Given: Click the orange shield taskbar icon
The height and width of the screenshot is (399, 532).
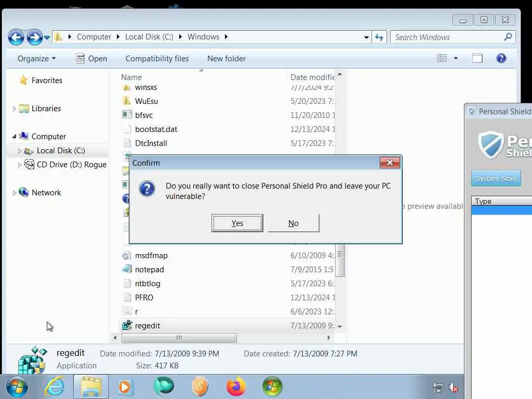Looking at the screenshot, I should pyautogui.click(x=200, y=387).
